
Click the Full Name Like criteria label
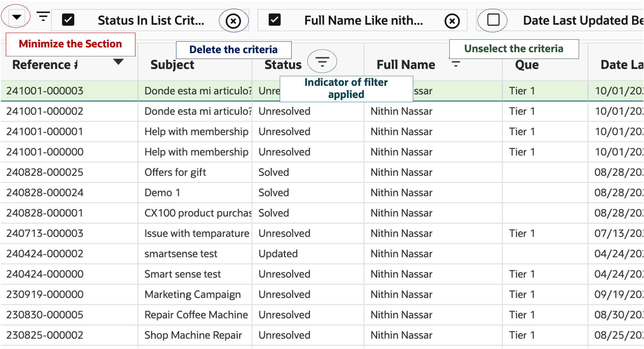363,20
